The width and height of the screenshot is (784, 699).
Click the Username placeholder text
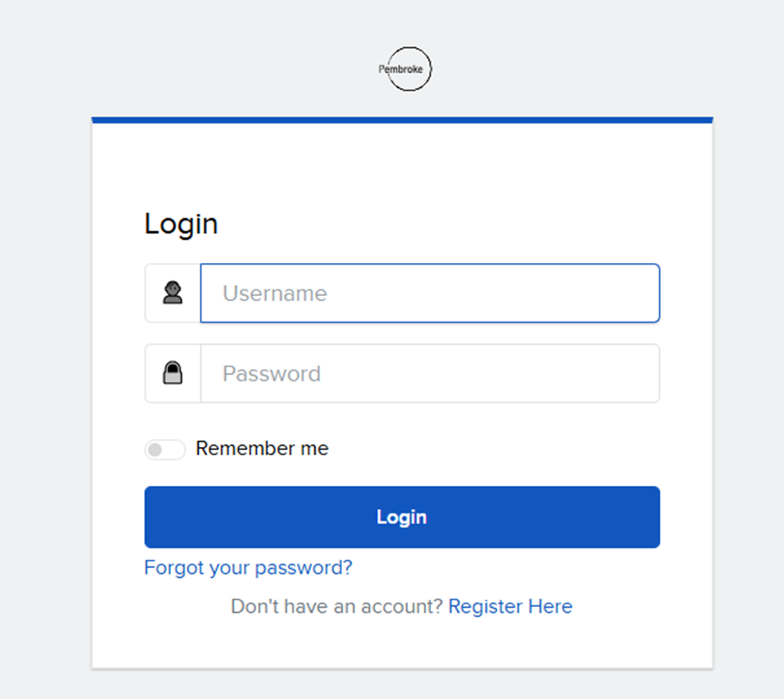(x=274, y=294)
